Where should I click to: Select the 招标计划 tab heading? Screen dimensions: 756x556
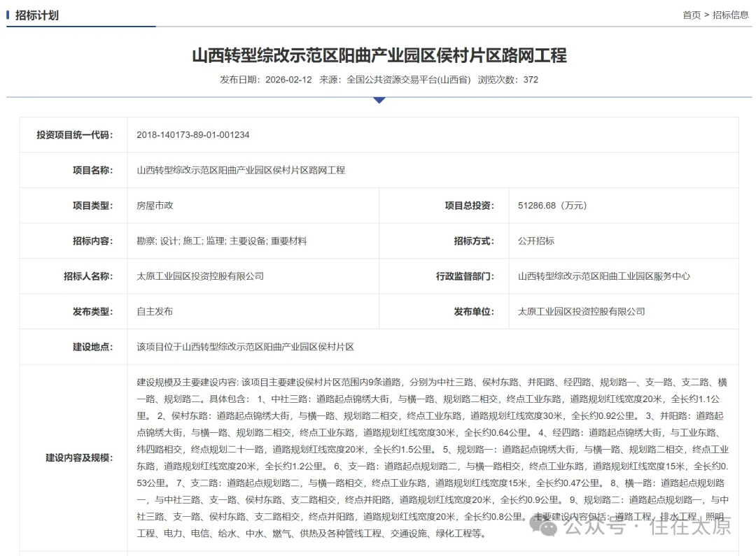coord(36,15)
